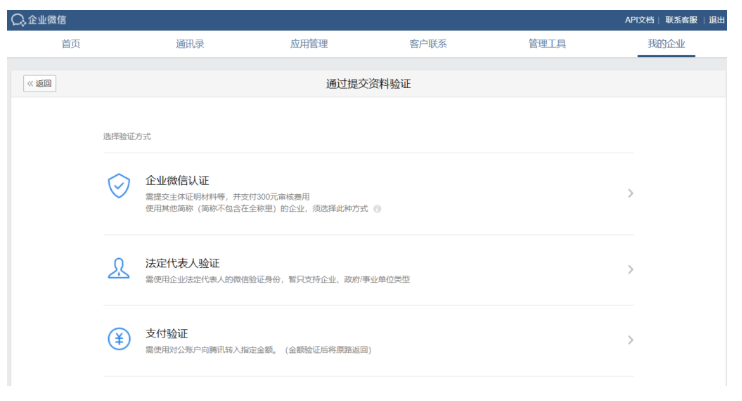Image resolution: width=742 pixels, height=401 pixels.
Task: Open the API文档 link
Action: 639,20
